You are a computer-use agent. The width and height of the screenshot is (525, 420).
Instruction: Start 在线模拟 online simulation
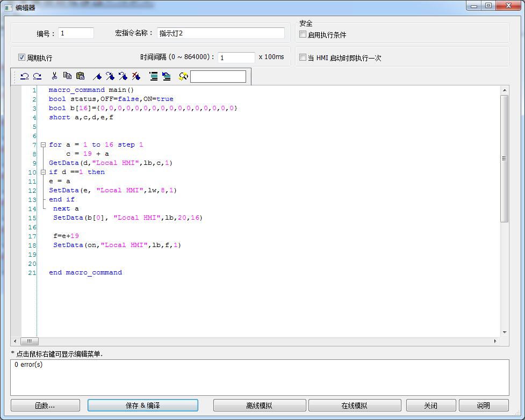(355, 405)
